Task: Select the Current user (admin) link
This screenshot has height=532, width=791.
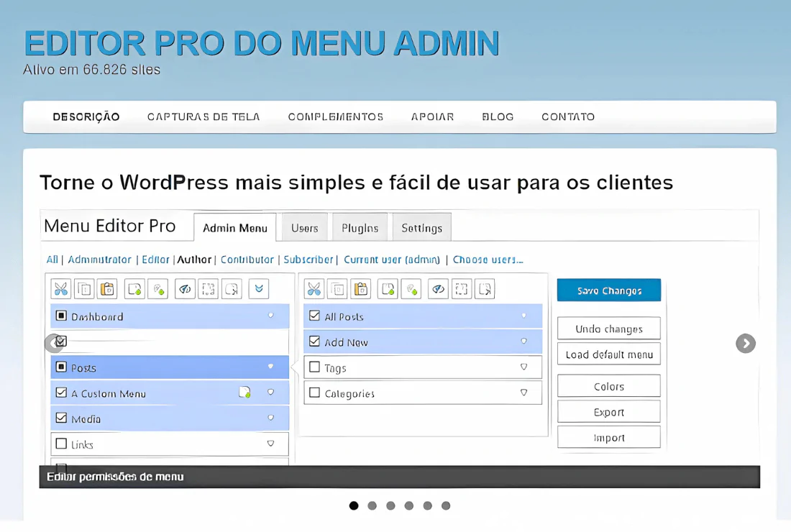Action: [x=391, y=260]
